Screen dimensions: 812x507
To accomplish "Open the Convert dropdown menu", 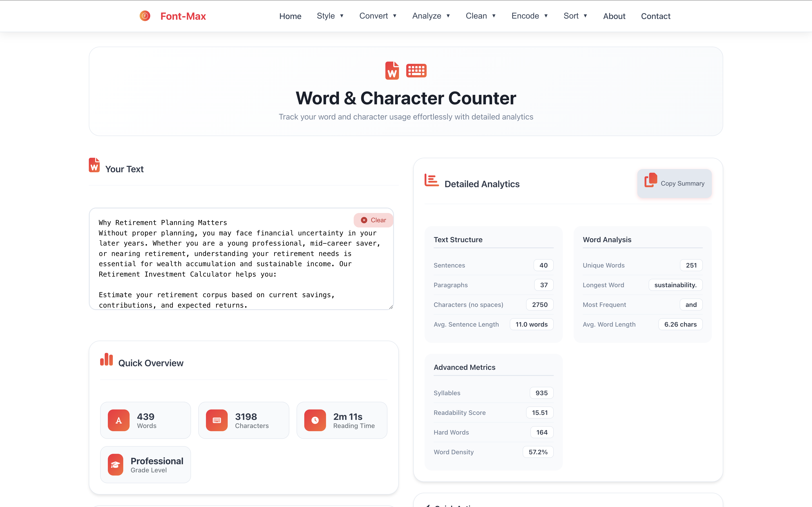I will click(378, 16).
